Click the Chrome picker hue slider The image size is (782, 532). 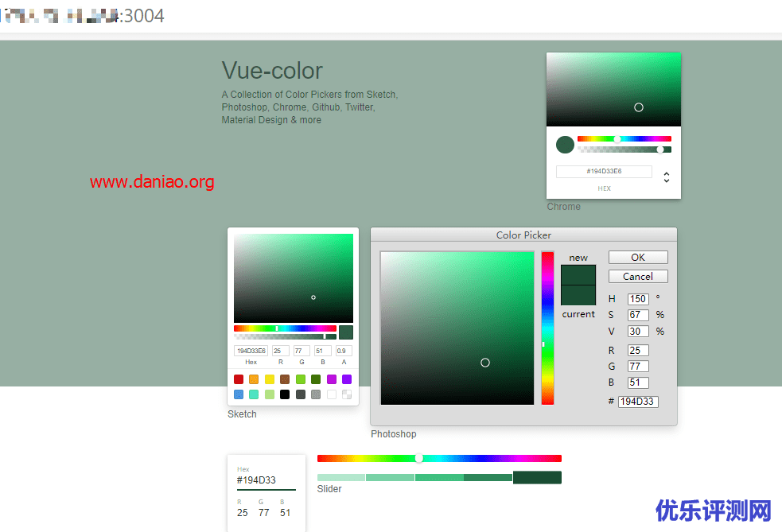pos(624,138)
